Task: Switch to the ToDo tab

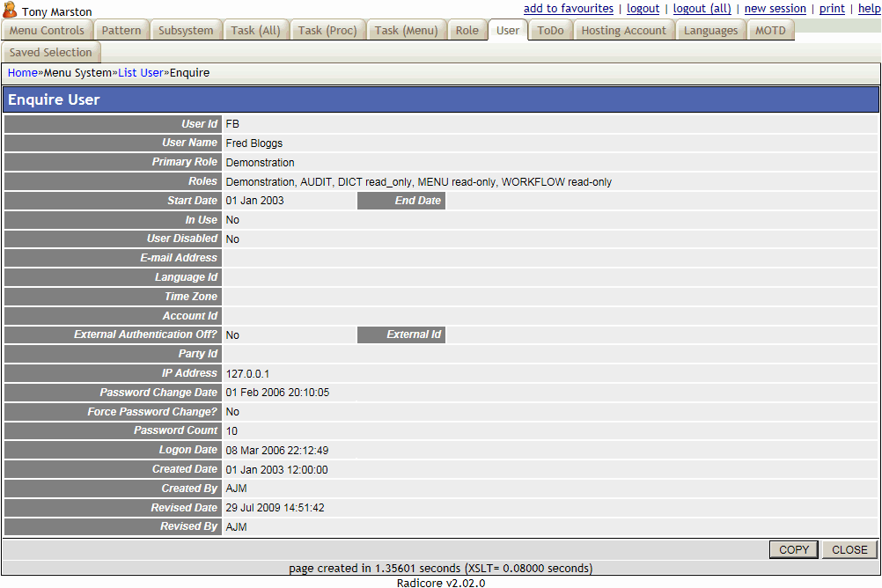Action: [x=549, y=29]
